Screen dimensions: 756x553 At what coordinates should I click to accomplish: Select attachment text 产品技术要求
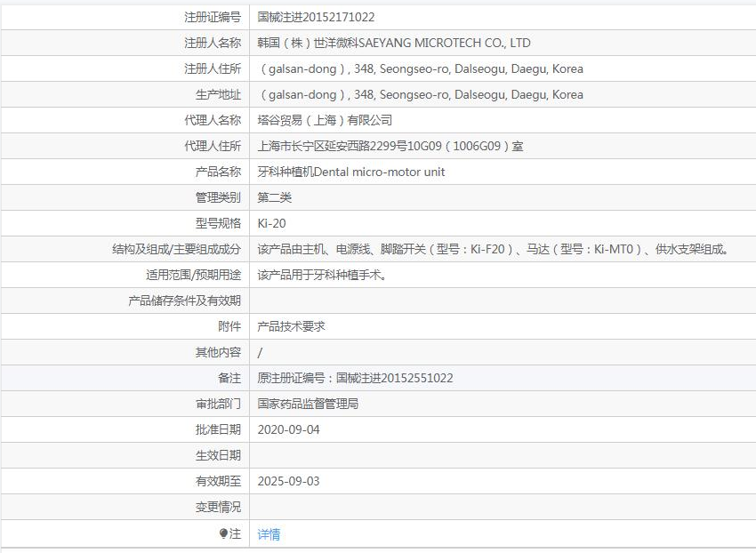click(291, 326)
